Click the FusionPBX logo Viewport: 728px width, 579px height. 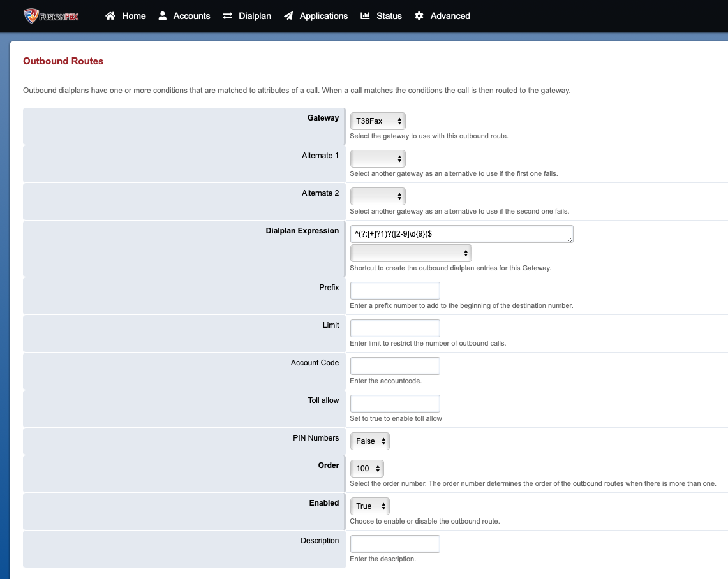tap(51, 16)
